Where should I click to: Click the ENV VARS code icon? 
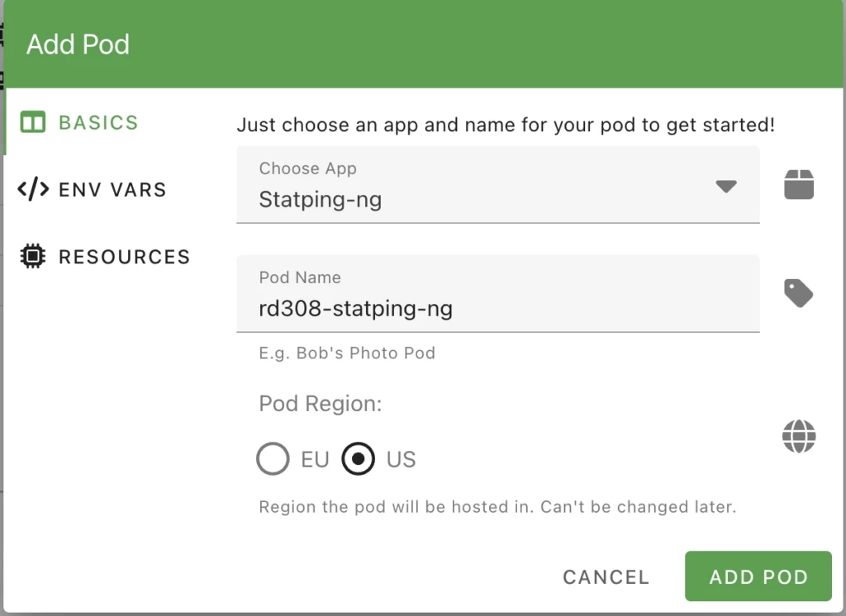click(x=31, y=189)
